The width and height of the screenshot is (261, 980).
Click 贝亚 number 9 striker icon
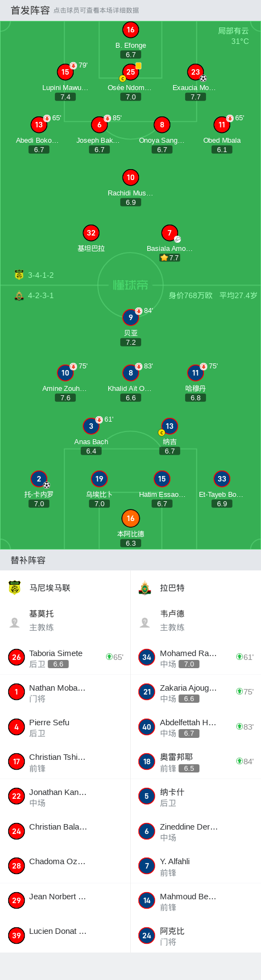[130, 317]
